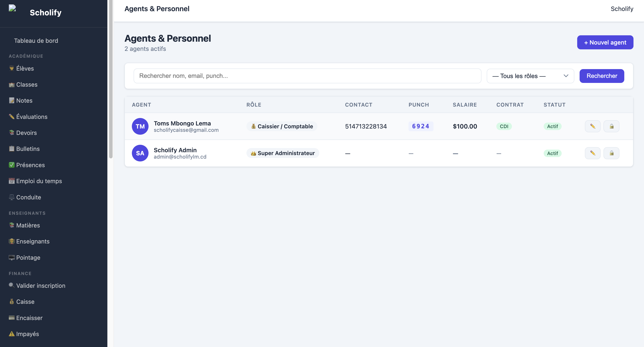The height and width of the screenshot is (347, 644).
Task: Click the SA avatar circle
Action: [x=140, y=153]
